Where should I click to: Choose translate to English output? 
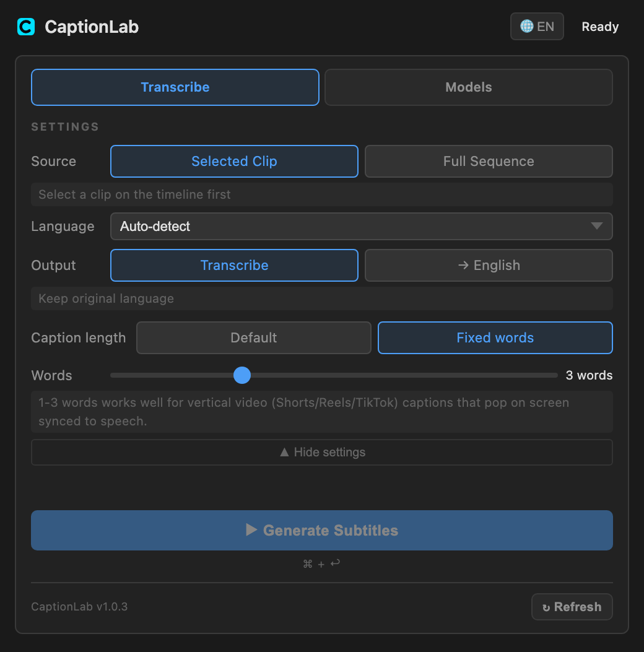(x=489, y=265)
